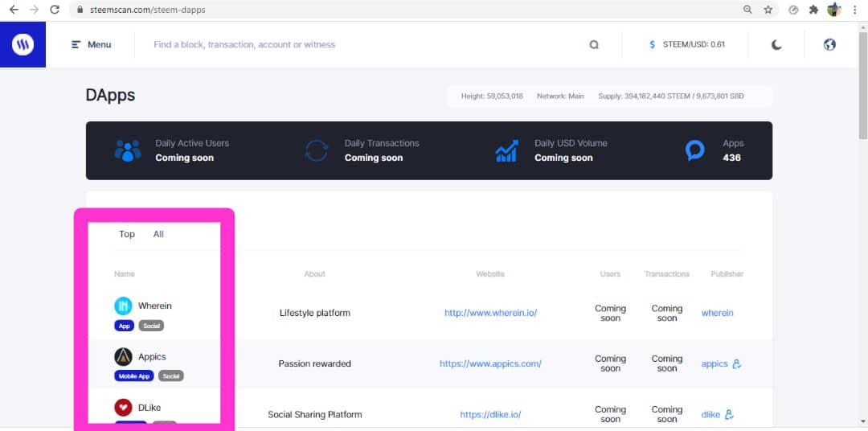Open the browser three-dot menu

(855, 10)
